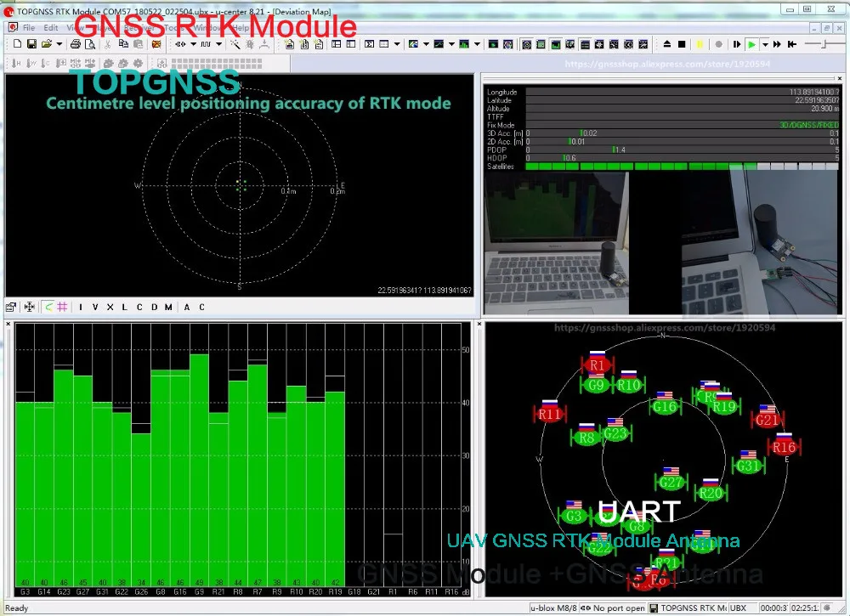The height and width of the screenshot is (616, 850).
Task: Expand the baudrate dropdown arrow
Action: [x=219, y=44]
